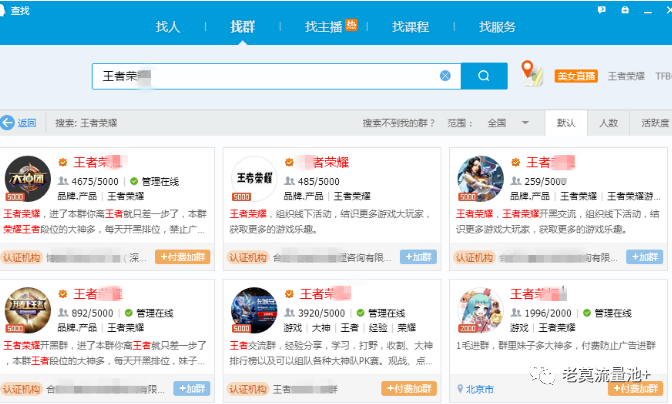The width and height of the screenshot is (672, 404).
Task: Click the green 管理在线 check icon of 4675/5000 group
Action: tap(134, 181)
